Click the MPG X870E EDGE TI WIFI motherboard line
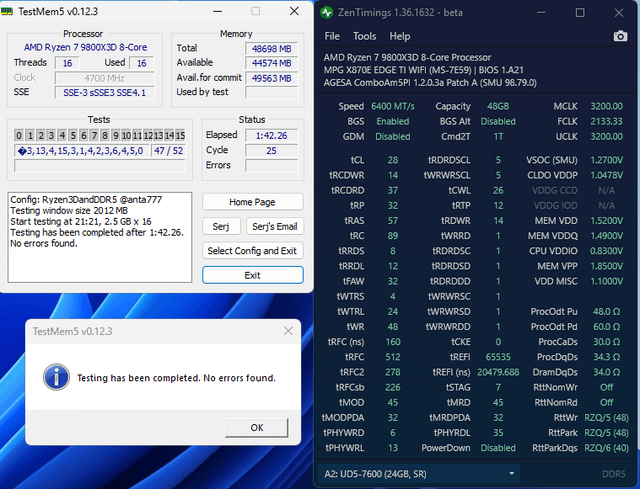This screenshot has height=489, width=640. coord(424,70)
